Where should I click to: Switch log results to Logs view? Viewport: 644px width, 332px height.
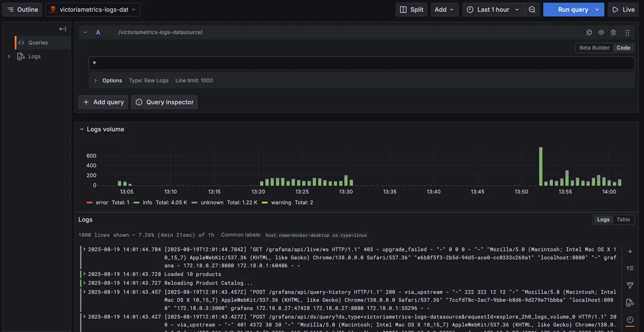603,220
